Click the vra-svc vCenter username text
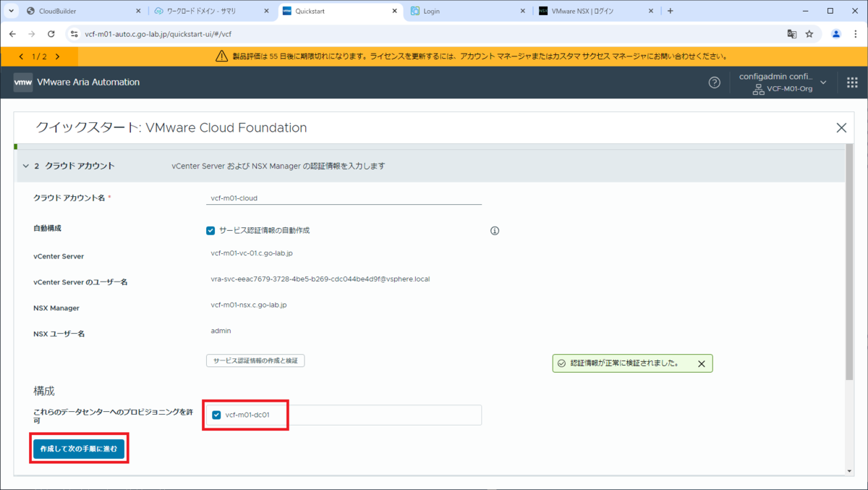 tap(320, 279)
